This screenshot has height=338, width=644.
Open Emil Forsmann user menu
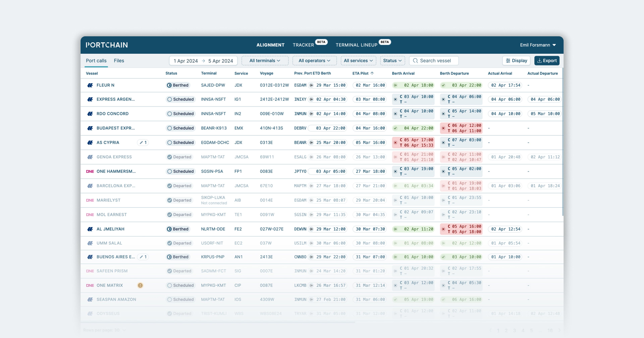538,45
